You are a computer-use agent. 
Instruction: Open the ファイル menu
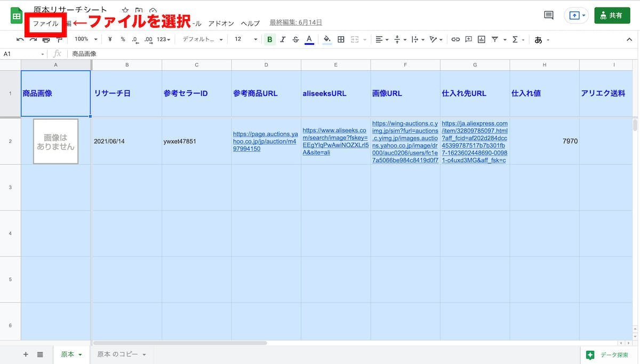46,23
